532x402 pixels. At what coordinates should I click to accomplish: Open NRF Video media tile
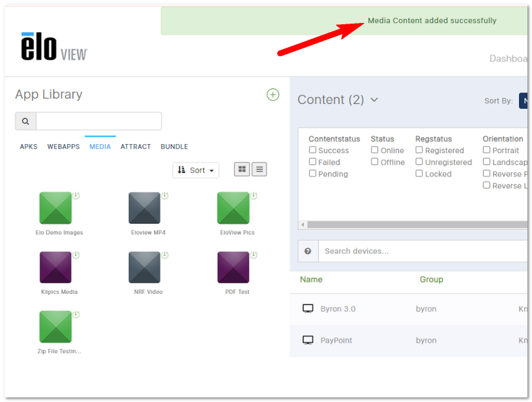pos(144,267)
